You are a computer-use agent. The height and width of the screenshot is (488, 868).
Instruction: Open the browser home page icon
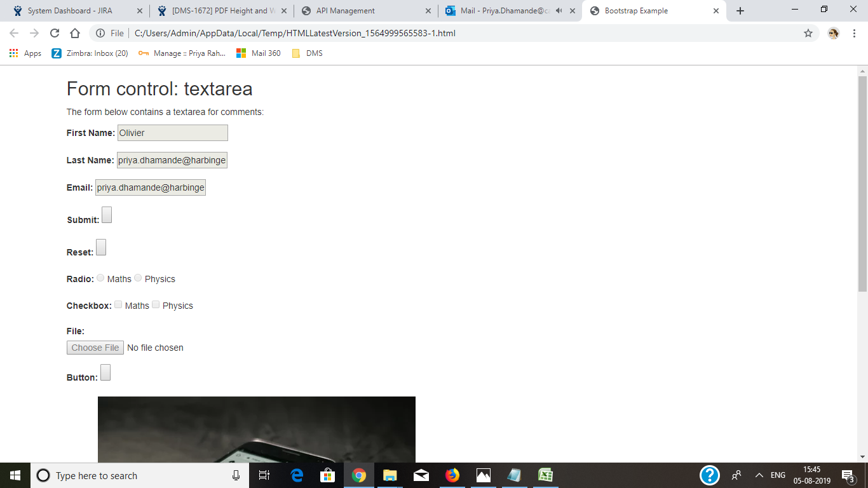click(75, 33)
